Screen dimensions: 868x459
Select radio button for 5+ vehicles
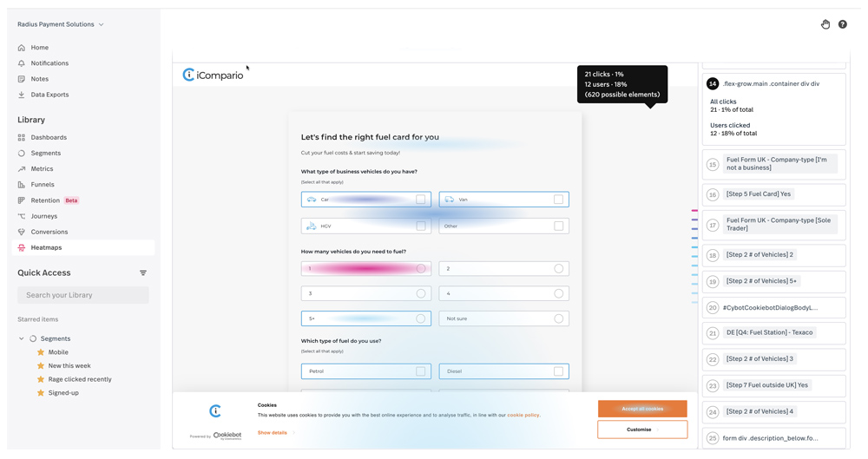[421, 319]
